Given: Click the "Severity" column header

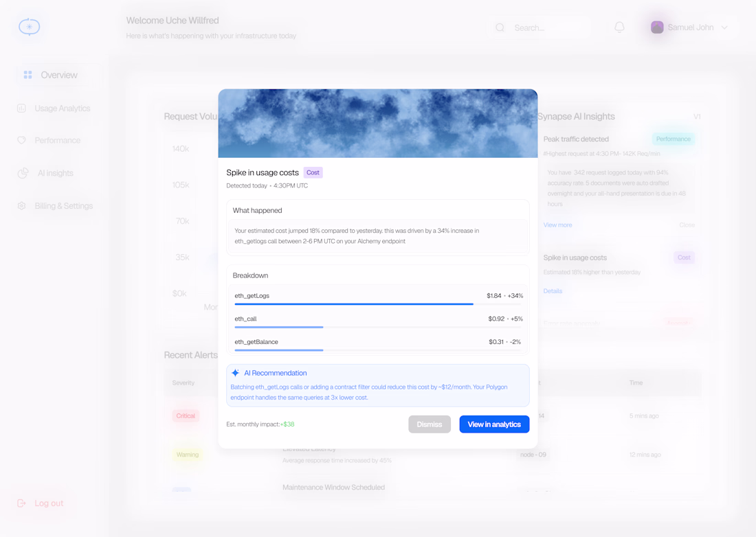Looking at the screenshot, I should (184, 383).
